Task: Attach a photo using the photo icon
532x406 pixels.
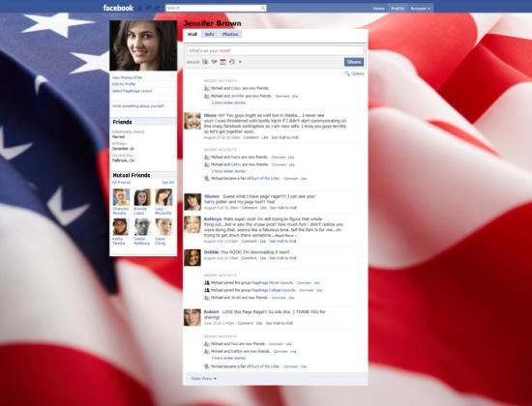Action: click(205, 62)
